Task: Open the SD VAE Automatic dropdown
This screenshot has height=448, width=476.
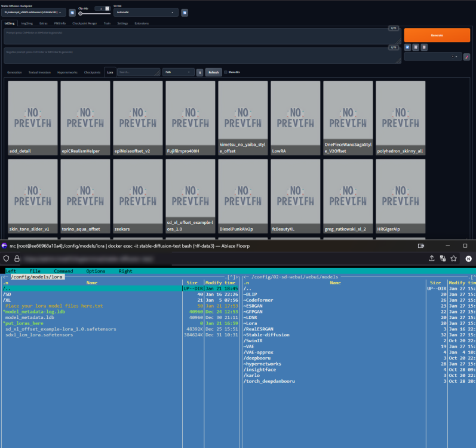Action: coord(145,13)
